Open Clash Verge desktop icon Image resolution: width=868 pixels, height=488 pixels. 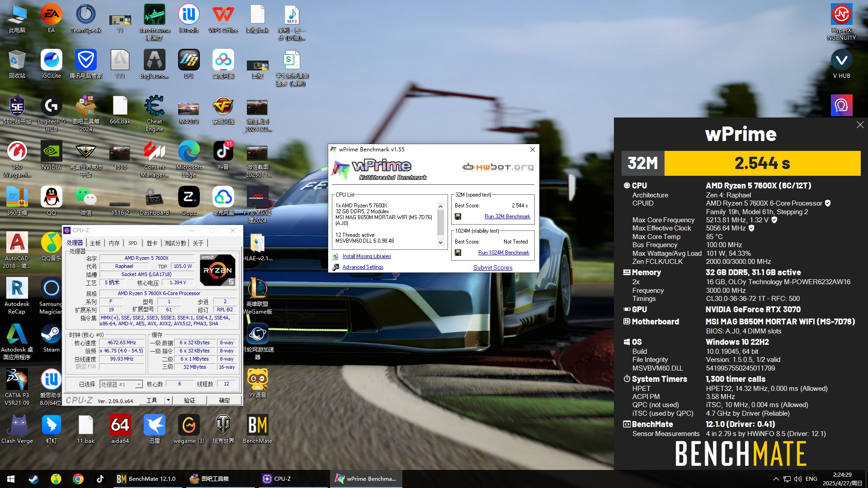pyautogui.click(x=17, y=429)
